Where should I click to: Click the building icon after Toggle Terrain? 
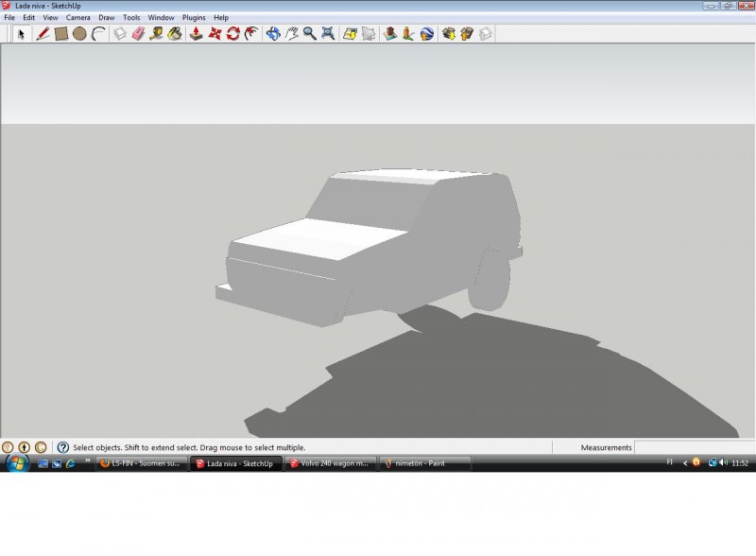pyautogui.click(x=389, y=34)
